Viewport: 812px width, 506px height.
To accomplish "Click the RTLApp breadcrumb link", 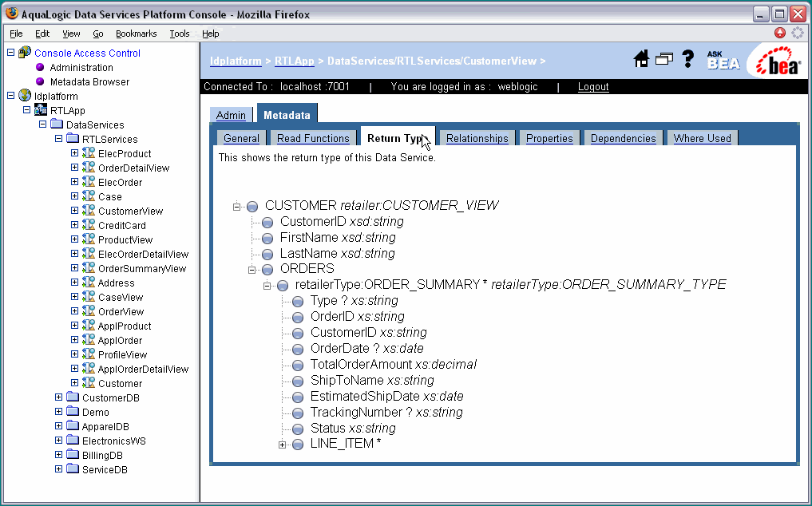I will point(294,61).
